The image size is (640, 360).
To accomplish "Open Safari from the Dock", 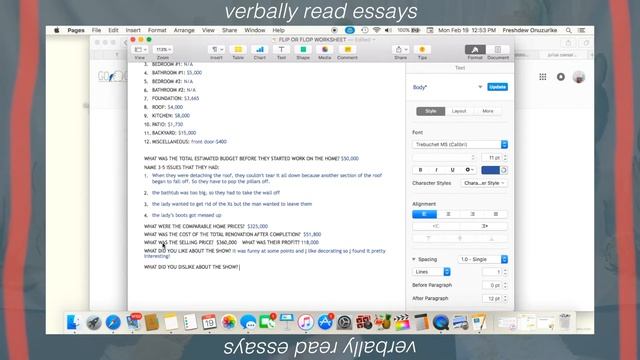I will tap(113, 322).
